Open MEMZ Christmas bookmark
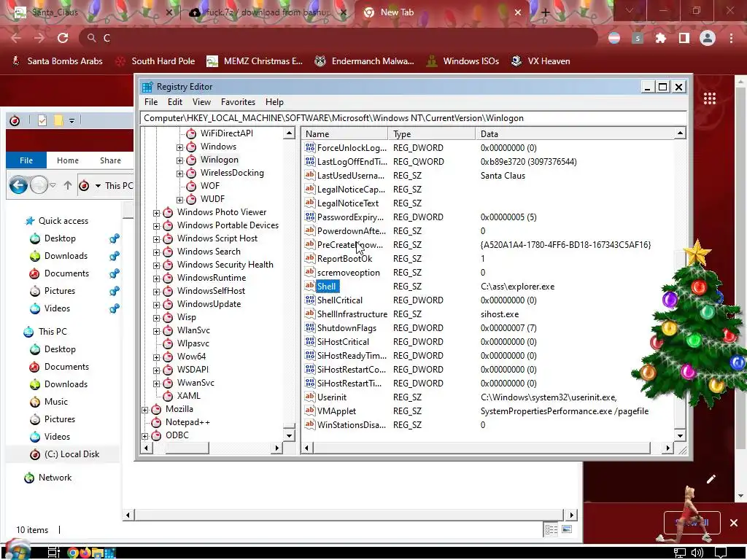The height and width of the screenshot is (560, 747). click(255, 61)
